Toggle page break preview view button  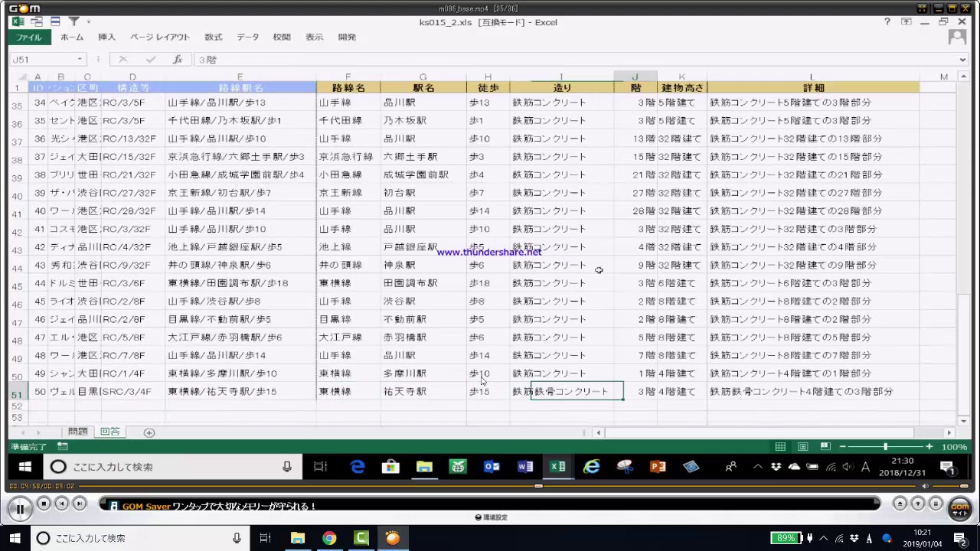[825, 447]
